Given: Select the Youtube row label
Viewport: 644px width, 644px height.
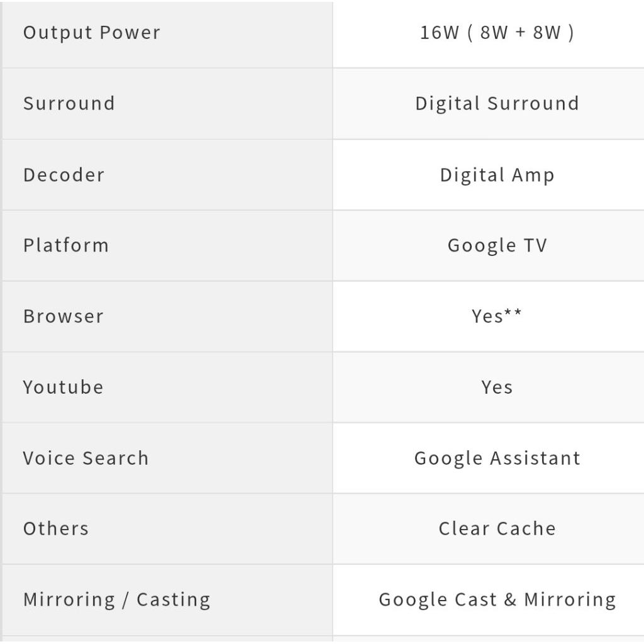Looking at the screenshot, I should [64, 387].
